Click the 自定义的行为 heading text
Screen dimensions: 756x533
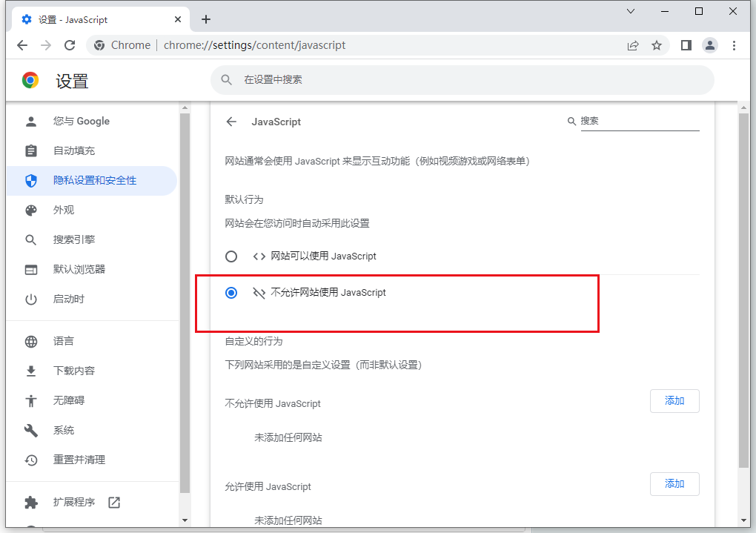click(253, 342)
